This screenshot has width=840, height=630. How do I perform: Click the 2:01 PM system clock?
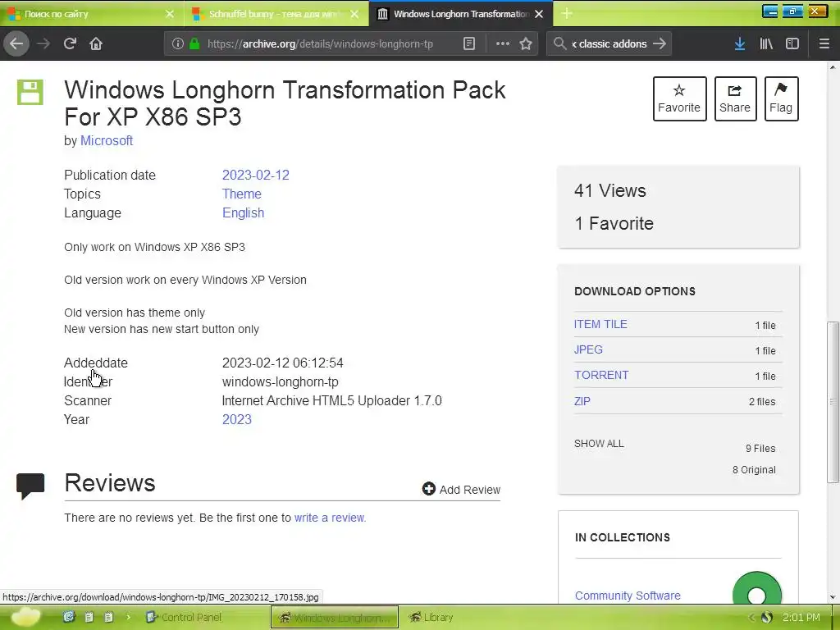tap(801, 617)
